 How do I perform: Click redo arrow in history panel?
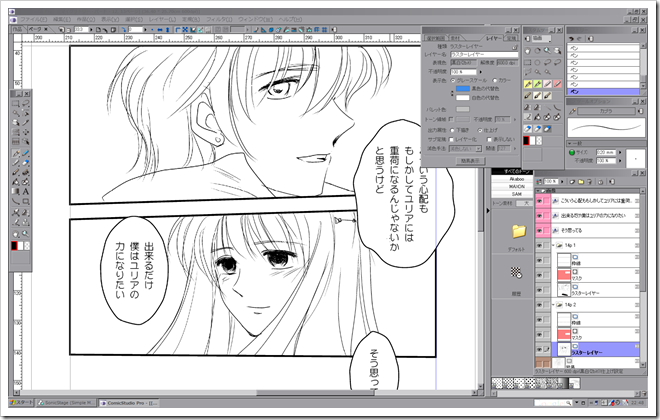tap(579, 39)
